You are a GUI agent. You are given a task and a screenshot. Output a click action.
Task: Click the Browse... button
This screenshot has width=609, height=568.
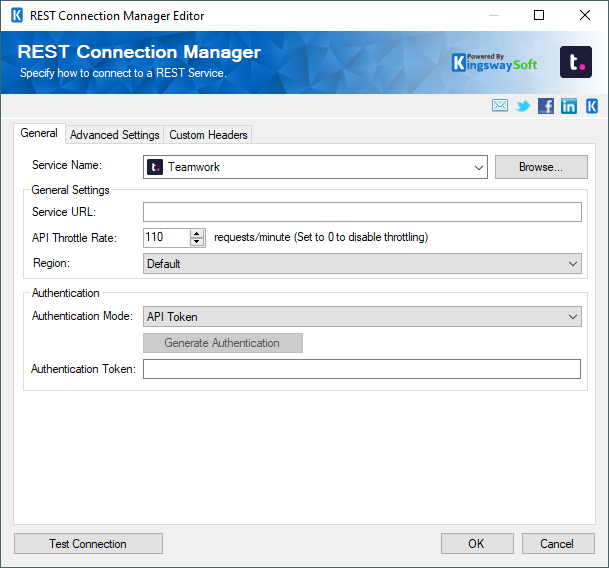click(x=541, y=167)
